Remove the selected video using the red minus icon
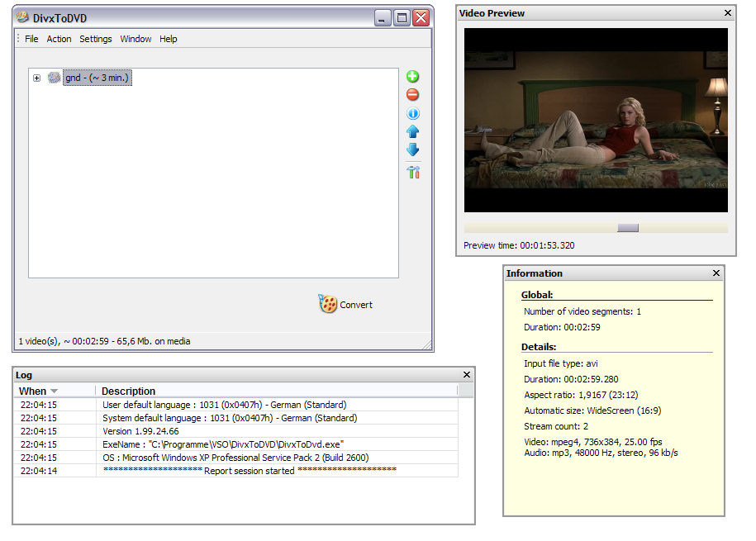This screenshot has height=541, width=756. [413, 94]
